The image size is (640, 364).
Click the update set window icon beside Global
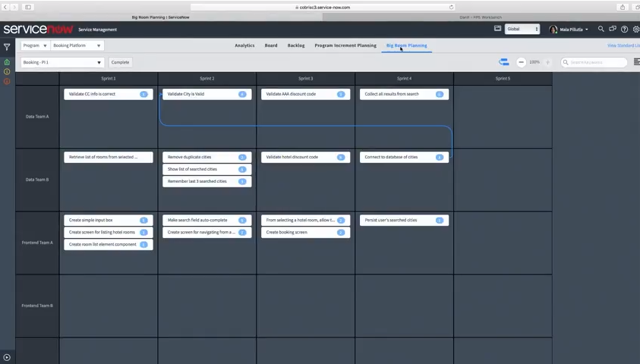click(497, 29)
